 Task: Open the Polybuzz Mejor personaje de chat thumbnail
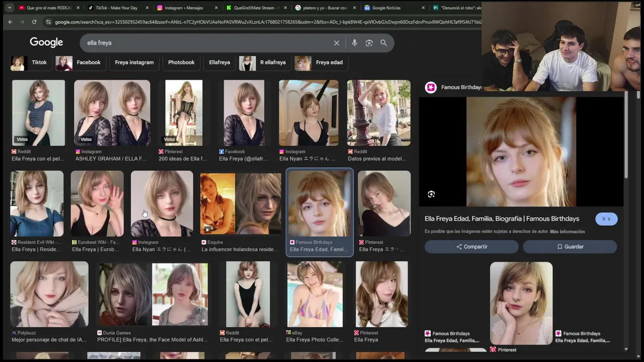pos(49,294)
